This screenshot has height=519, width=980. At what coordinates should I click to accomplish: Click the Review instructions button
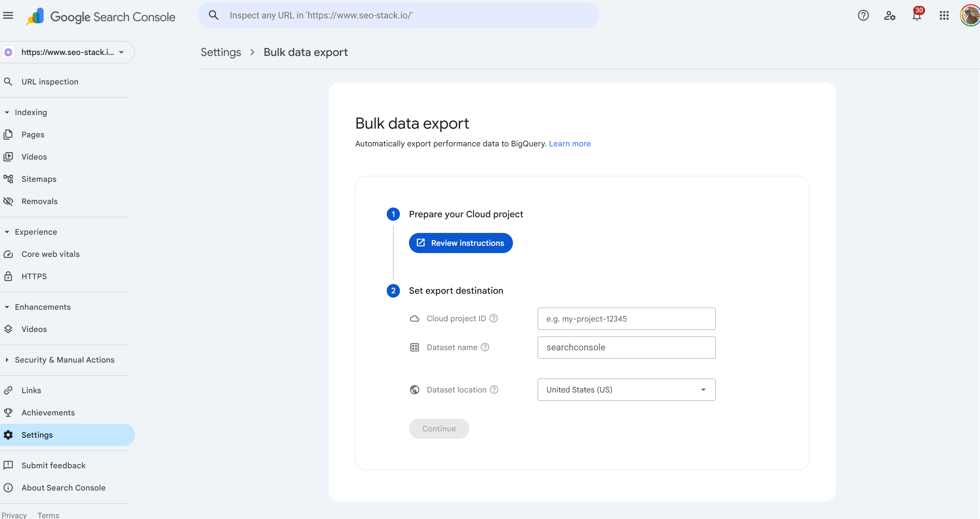point(460,243)
